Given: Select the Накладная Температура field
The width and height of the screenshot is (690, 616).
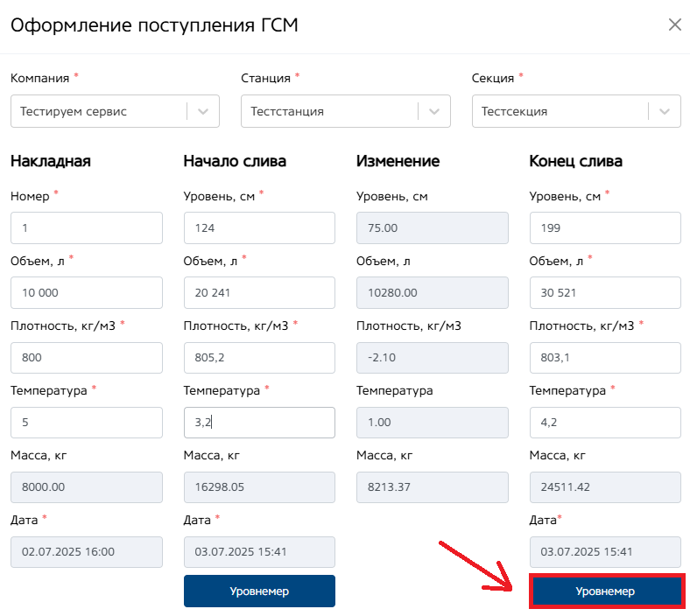Looking at the screenshot, I should pos(87,422).
